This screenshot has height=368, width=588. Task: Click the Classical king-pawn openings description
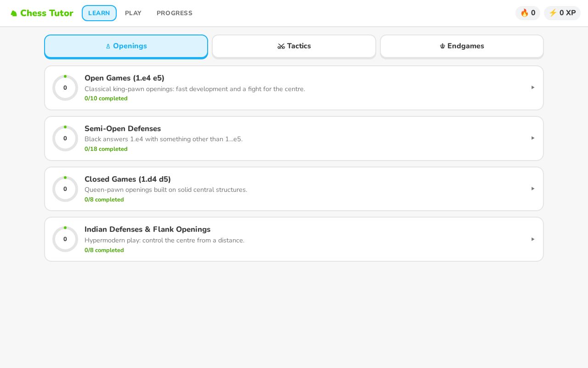(195, 89)
